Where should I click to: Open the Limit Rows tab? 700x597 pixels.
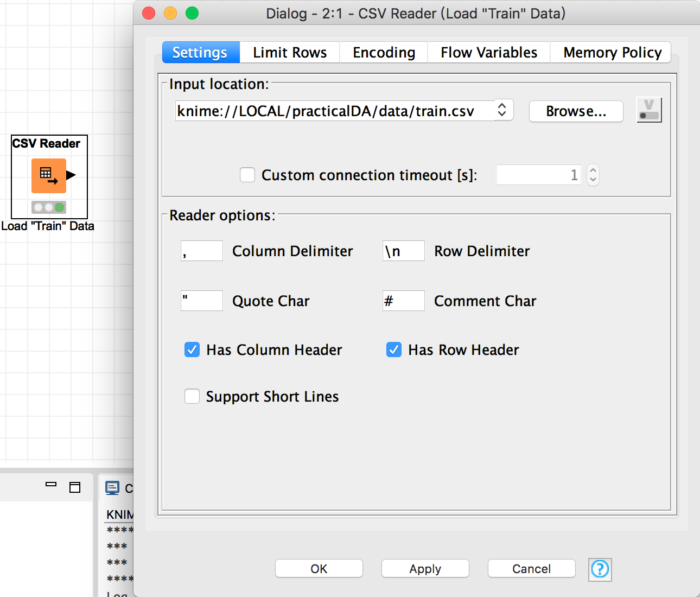tap(290, 53)
